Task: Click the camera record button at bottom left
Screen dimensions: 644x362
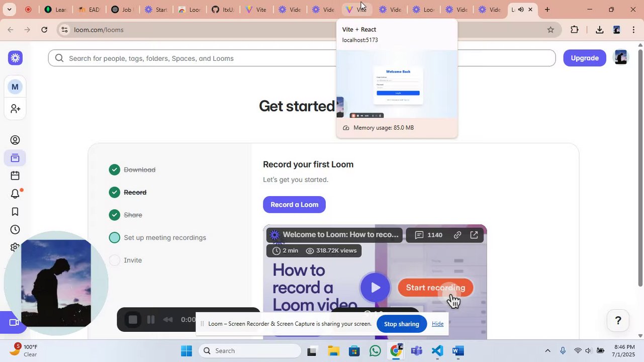Action: coord(13,322)
